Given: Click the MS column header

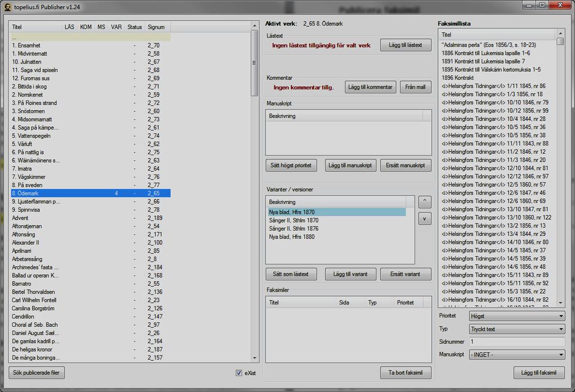Looking at the screenshot, I should 101,27.
